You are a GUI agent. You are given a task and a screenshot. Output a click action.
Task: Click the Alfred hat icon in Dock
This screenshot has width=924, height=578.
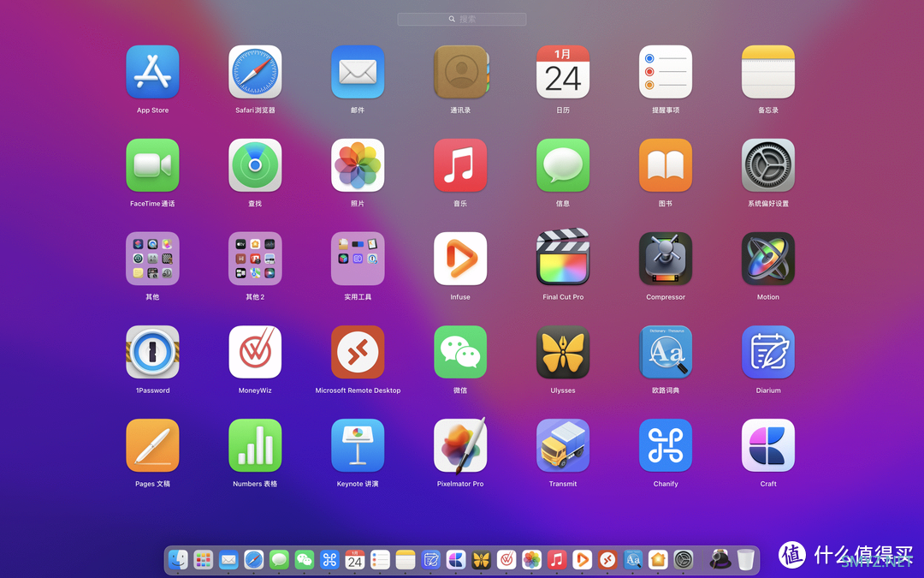720,559
